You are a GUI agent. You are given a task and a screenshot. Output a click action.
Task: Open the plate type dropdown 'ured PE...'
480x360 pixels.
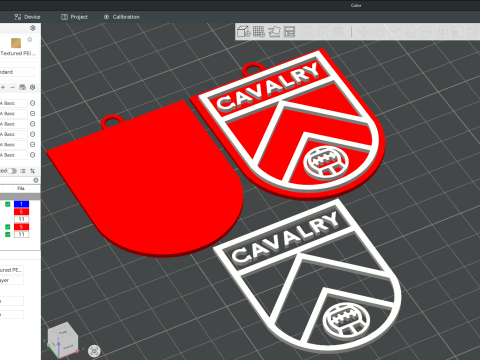tap(12, 270)
